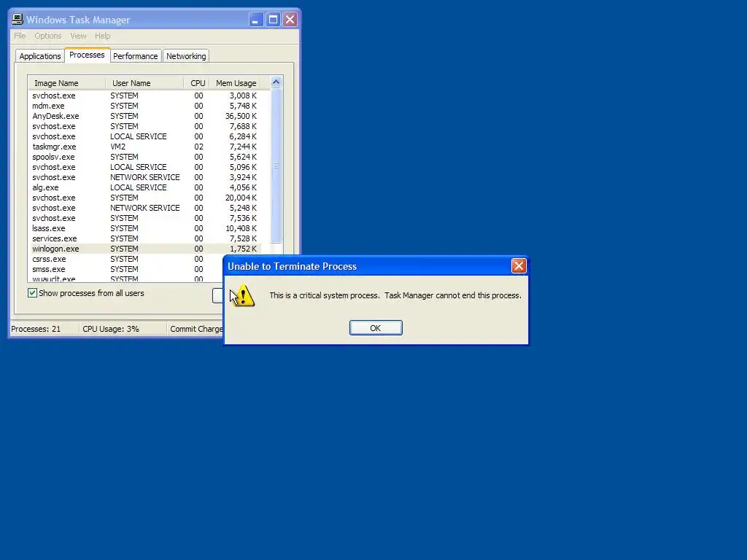Screen dimensions: 747x560
Task: Select the winlogon.exe process row
Action: point(144,249)
